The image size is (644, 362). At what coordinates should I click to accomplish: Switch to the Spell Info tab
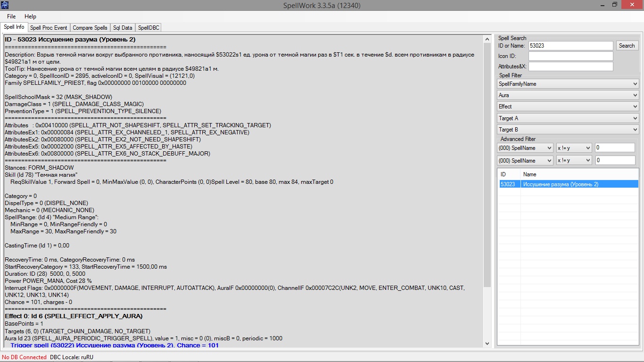tap(14, 27)
